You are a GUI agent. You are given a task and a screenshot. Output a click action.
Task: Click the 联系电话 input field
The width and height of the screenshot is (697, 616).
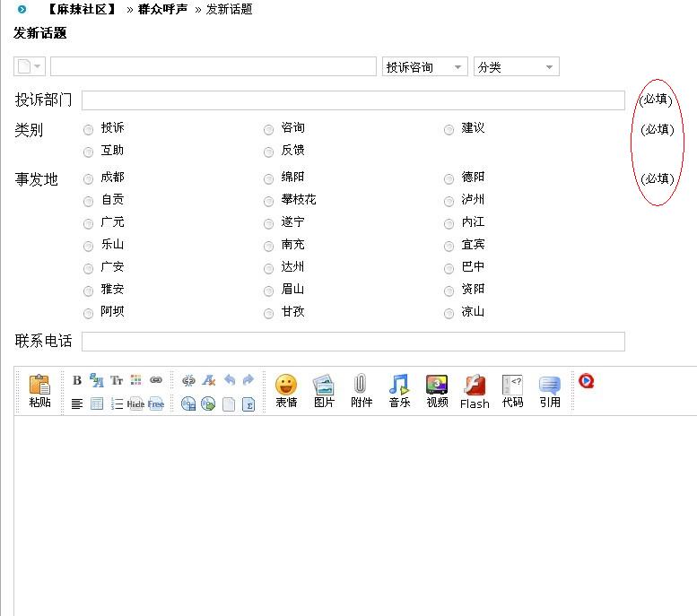[x=353, y=342]
